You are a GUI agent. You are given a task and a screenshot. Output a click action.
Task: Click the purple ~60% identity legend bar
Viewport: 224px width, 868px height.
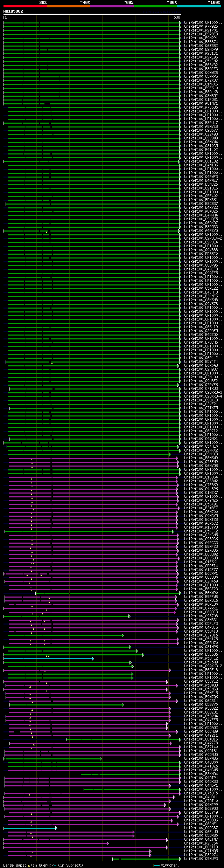tap(112, 6)
